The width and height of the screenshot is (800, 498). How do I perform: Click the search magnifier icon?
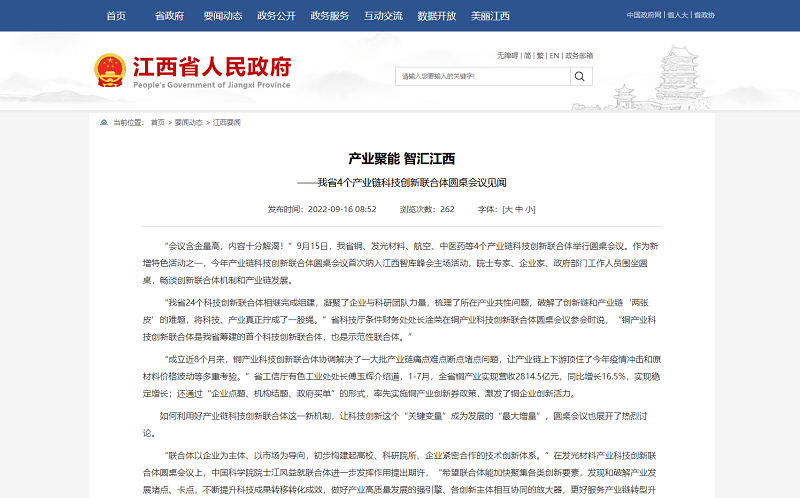point(581,76)
